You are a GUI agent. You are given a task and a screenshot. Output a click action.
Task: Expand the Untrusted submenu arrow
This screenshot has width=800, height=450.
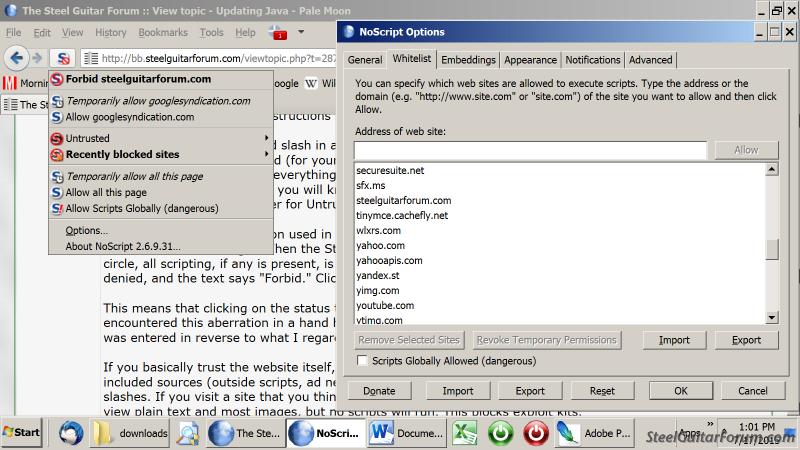(x=266, y=138)
